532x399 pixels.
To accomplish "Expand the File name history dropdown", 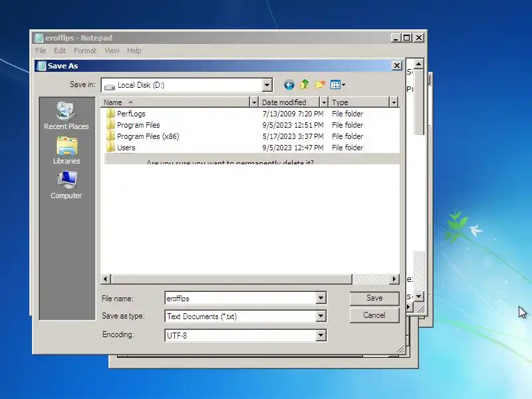I will point(321,298).
